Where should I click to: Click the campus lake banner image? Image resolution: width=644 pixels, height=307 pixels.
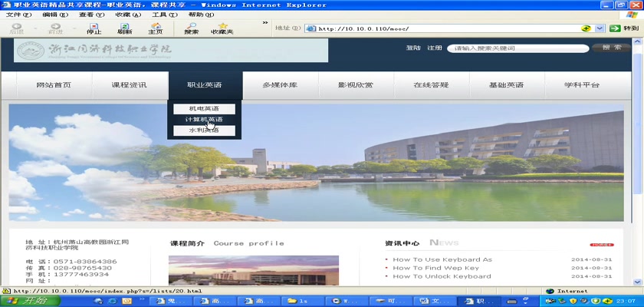coord(316,163)
